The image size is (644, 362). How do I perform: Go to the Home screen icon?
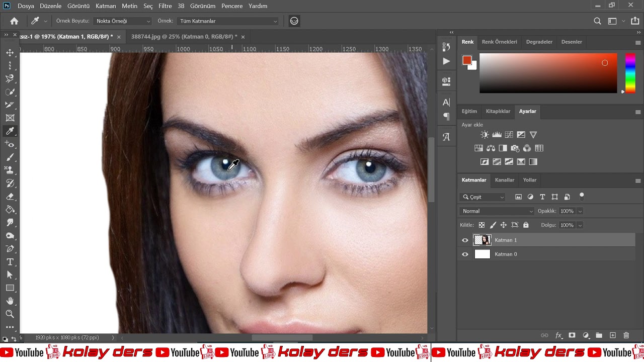pyautogui.click(x=14, y=21)
